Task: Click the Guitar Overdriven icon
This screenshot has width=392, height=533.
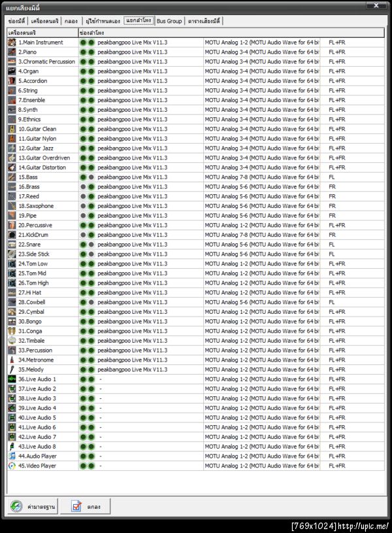Action: 12,158
